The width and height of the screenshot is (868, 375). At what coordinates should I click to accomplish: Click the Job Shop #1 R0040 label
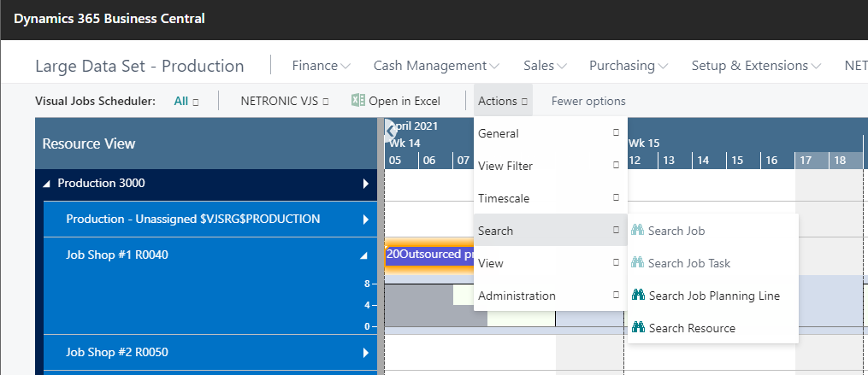(x=117, y=255)
